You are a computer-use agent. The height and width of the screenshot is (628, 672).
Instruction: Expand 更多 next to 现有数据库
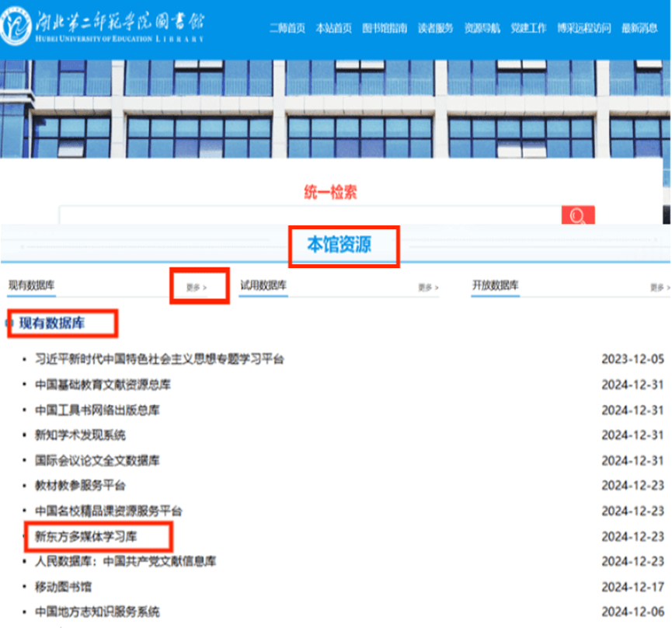point(197,288)
